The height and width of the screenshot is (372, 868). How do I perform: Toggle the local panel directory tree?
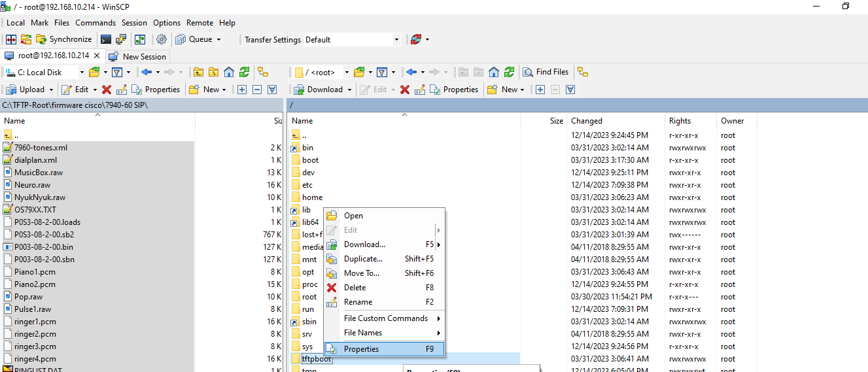(x=263, y=72)
